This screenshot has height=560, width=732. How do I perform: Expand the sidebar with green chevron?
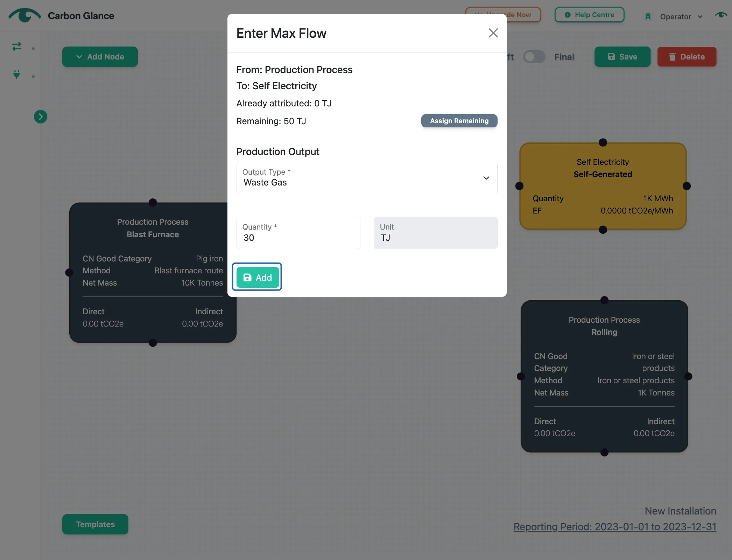(x=41, y=117)
